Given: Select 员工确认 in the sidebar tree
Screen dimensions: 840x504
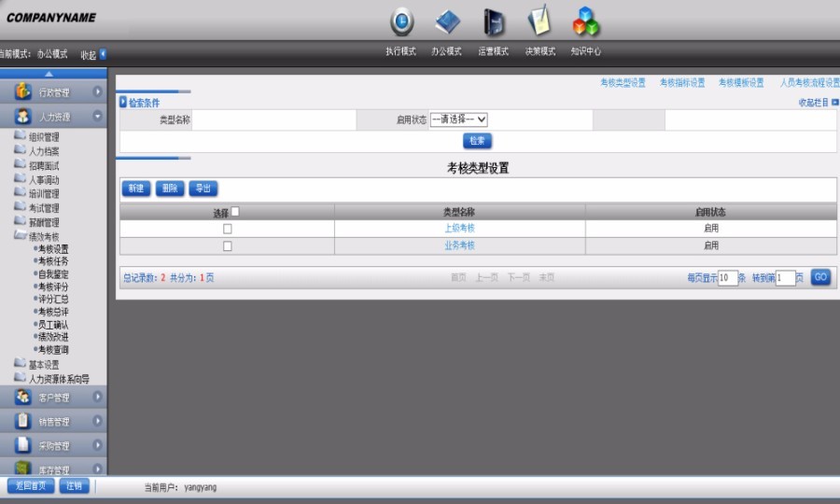Looking at the screenshot, I should tap(53, 325).
